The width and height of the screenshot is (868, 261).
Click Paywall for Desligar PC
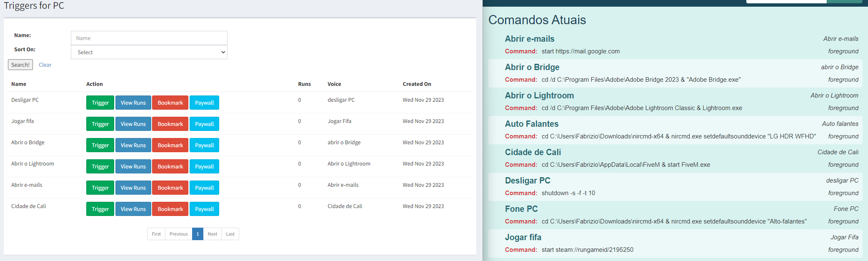(x=204, y=103)
